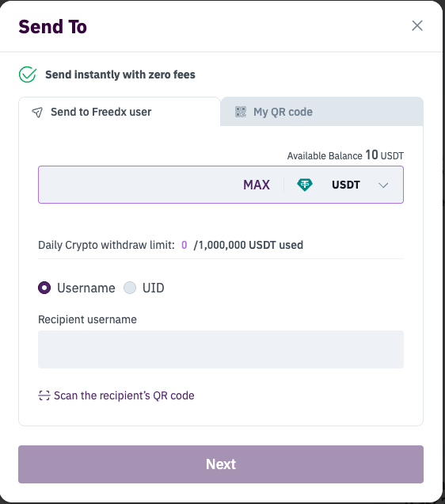Click the green checkmark zero-fees icon
Screen dimensions: 445x504
click(x=28, y=74)
